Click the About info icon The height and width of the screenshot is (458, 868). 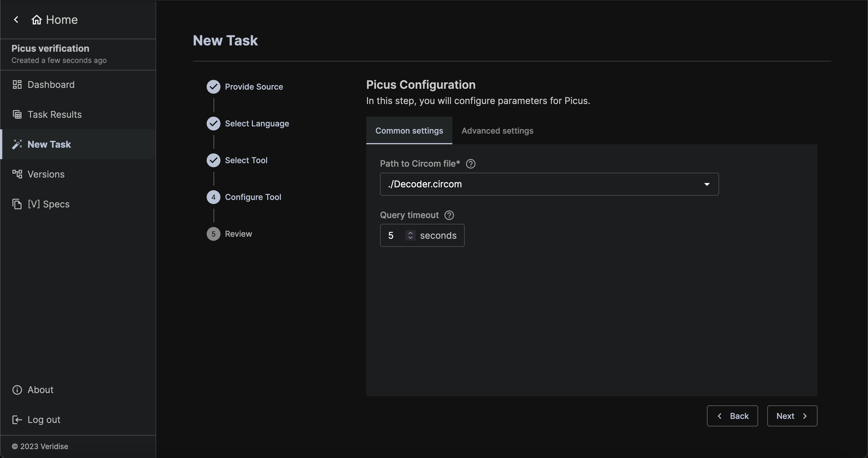pos(17,390)
